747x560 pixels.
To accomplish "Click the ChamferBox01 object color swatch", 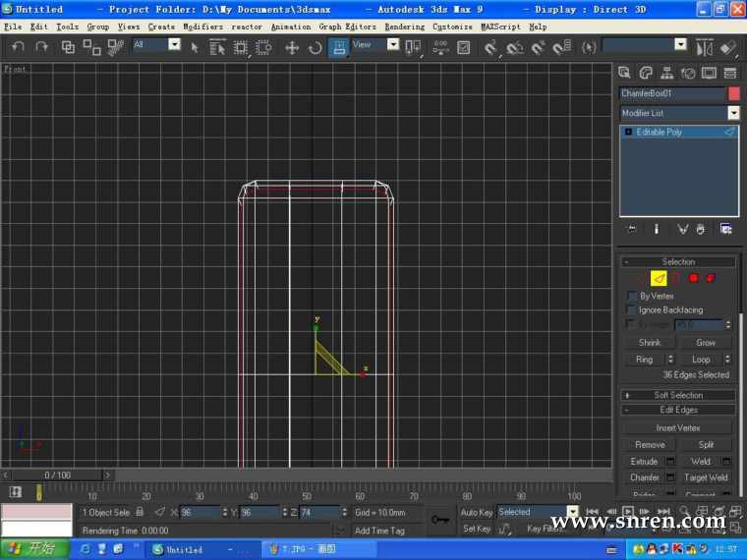I will pyautogui.click(x=733, y=93).
